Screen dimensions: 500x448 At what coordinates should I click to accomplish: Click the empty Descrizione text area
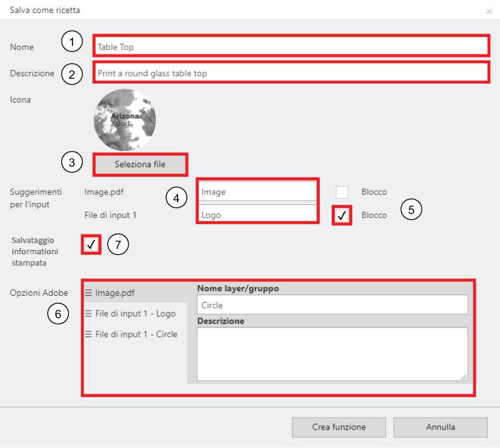[x=332, y=354]
